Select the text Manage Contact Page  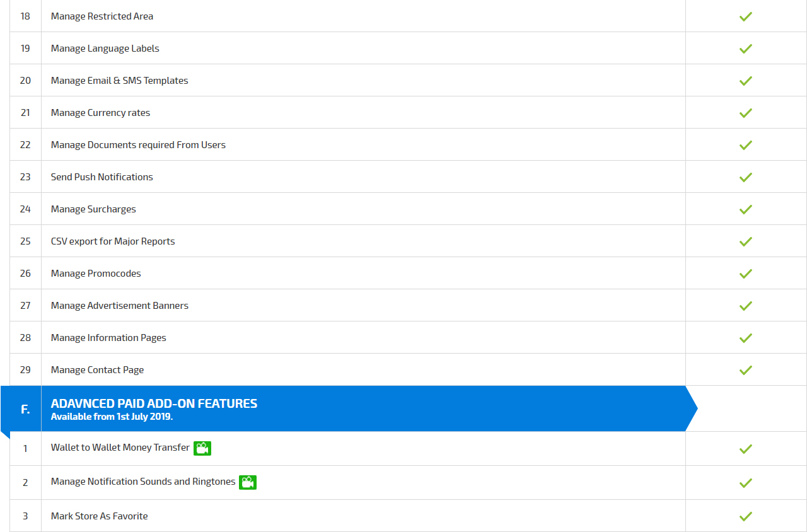click(98, 370)
